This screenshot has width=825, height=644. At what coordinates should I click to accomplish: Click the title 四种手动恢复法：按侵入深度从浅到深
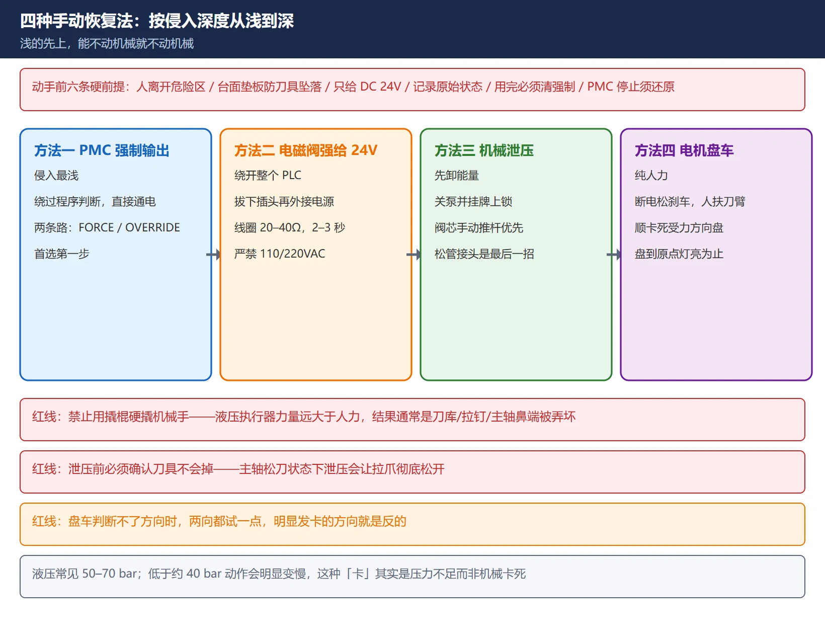(157, 21)
